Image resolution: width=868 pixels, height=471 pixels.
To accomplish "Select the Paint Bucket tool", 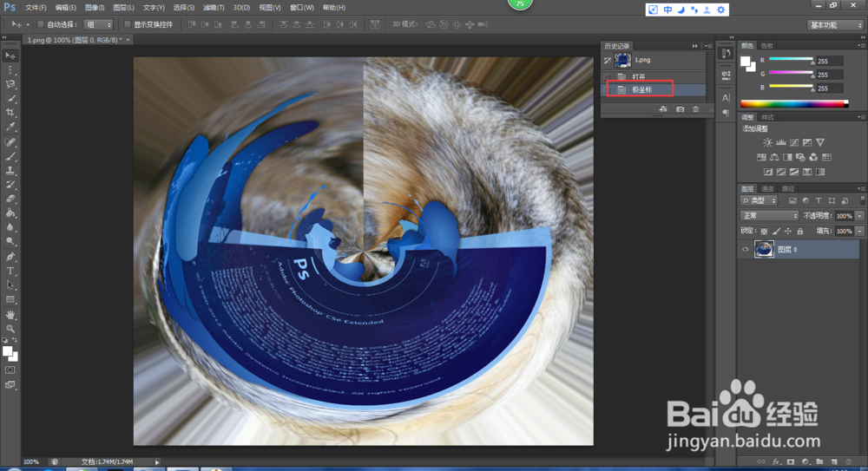I will 10,213.
